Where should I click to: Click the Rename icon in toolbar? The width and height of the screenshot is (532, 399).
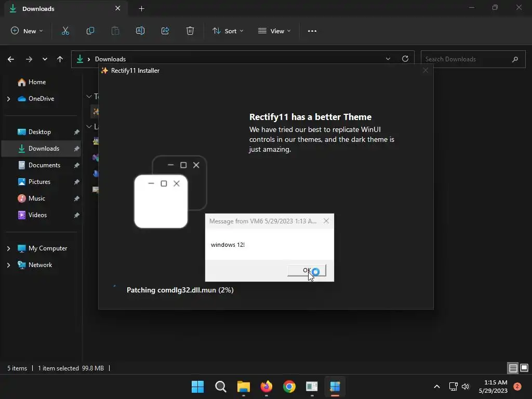(140, 31)
